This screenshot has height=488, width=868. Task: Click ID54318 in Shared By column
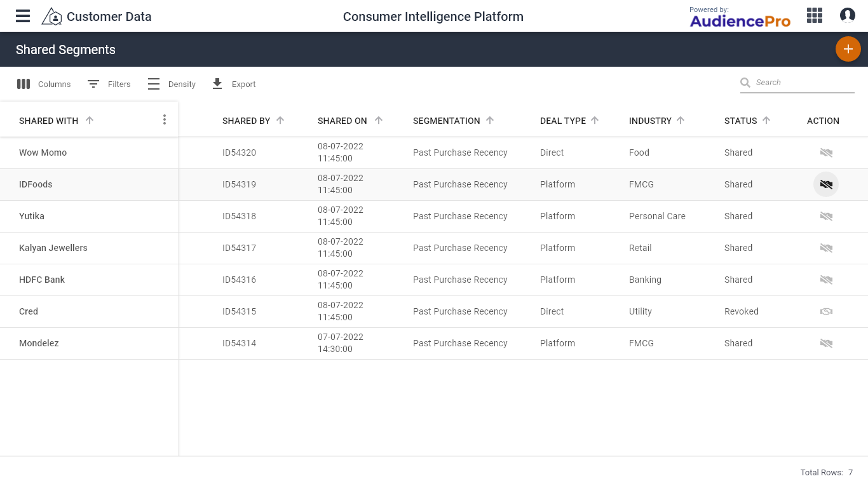(239, 216)
